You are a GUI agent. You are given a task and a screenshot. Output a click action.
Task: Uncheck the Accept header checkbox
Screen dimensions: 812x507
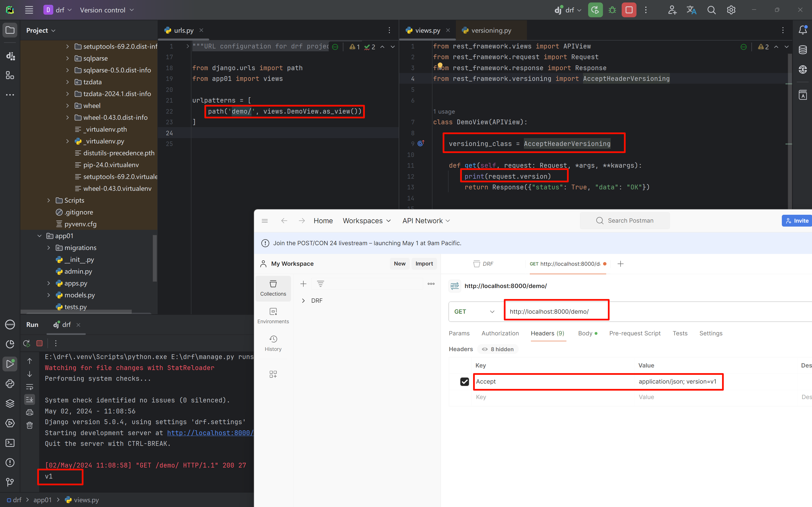tap(464, 381)
